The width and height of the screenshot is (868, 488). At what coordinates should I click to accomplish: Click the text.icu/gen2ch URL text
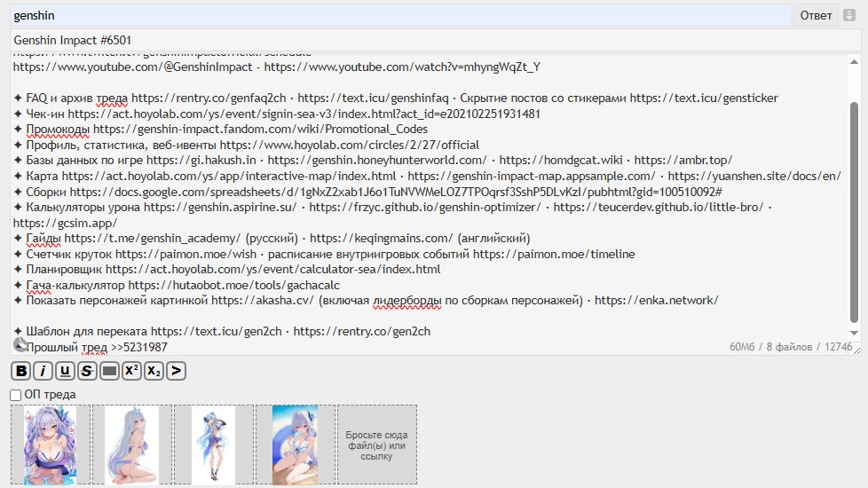(x=217, y=332)
